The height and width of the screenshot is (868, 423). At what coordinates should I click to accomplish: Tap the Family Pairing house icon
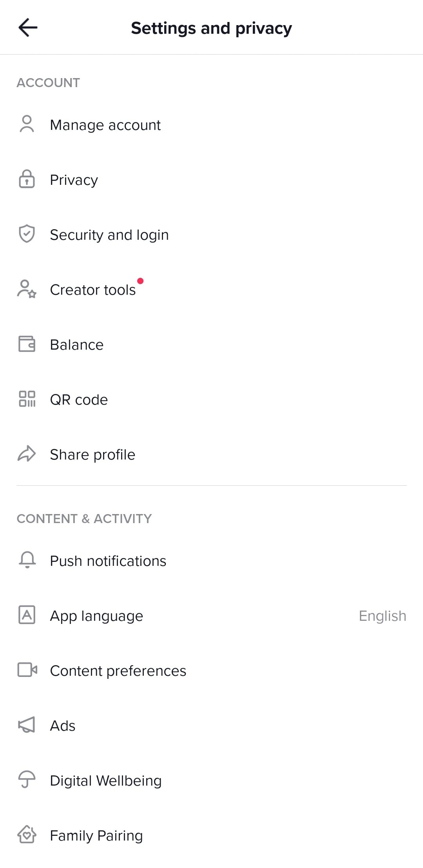pyautogui.click(x=27, y=835)
